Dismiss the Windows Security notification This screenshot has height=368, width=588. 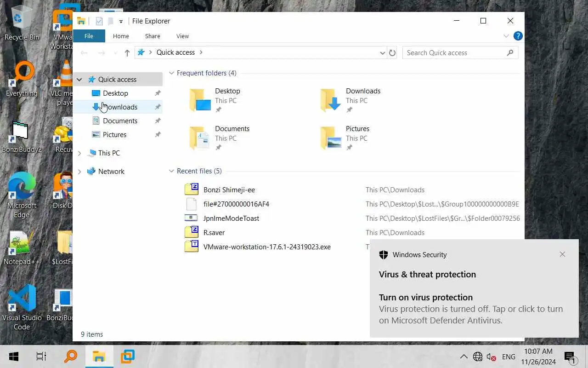pyautogui.click(x=562, y=254)
